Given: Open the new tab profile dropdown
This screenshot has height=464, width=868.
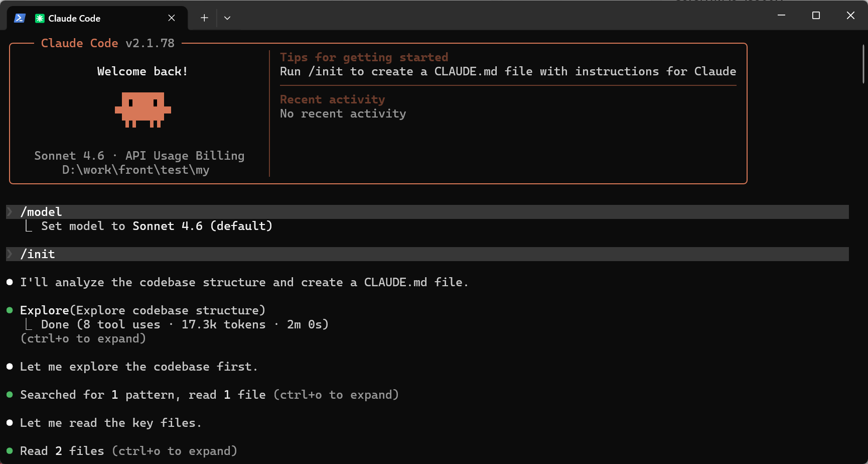Looking at the screenshot, I should click(x=227, y=18).
